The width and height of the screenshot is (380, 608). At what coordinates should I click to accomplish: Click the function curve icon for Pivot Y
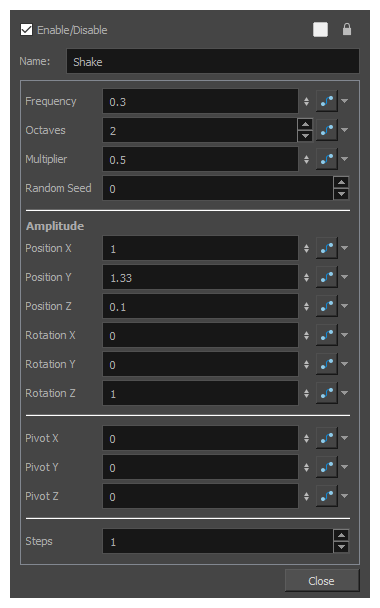point(326,467)
